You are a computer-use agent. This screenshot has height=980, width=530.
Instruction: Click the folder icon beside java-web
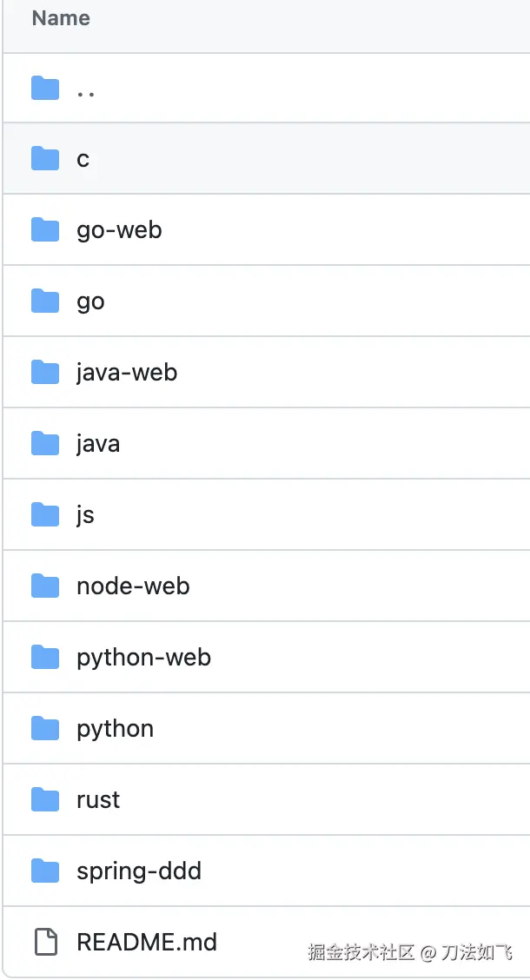45,373
